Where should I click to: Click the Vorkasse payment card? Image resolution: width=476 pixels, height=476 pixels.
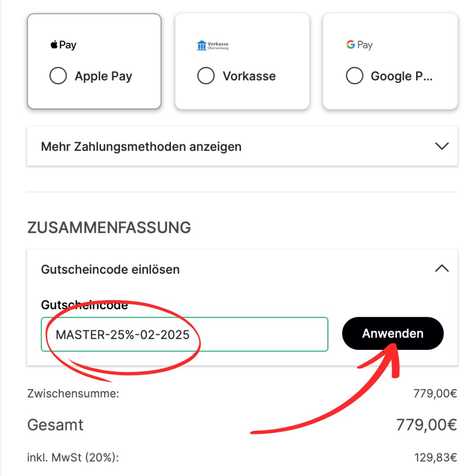point(242,61)
